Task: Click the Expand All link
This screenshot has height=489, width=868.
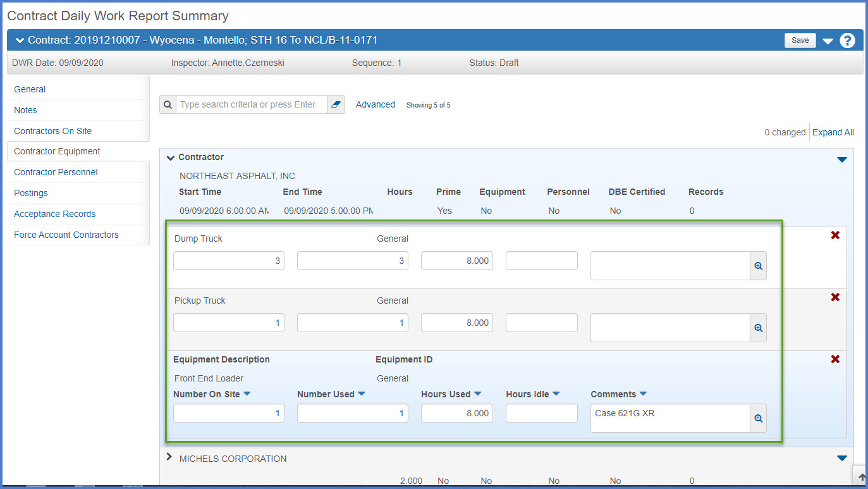Action: pos(833,132)
